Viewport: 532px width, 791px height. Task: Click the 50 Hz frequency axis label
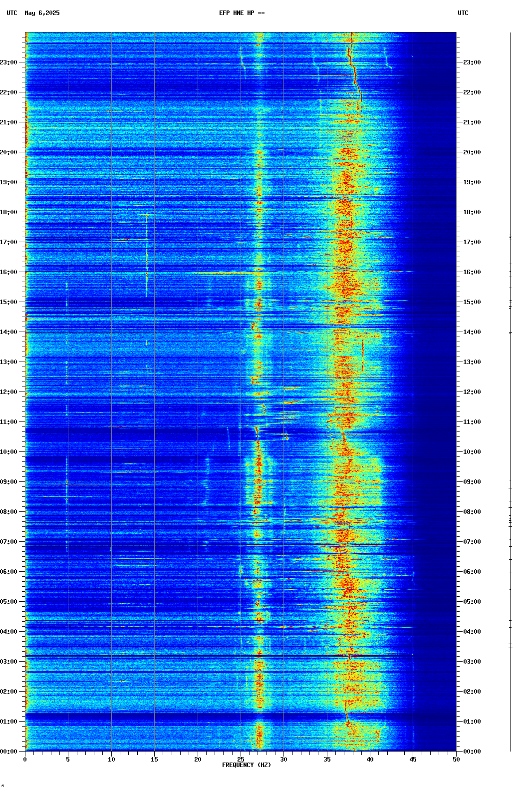coord(456,760)
